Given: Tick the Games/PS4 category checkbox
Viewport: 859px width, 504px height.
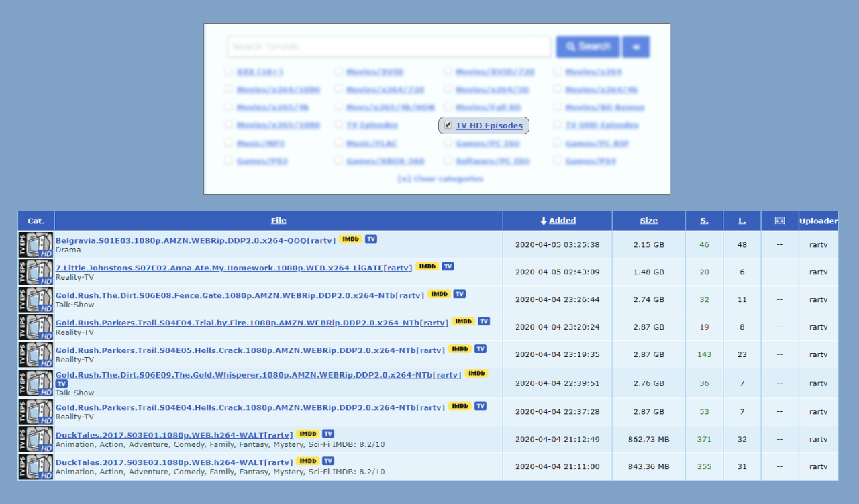Looking at the screenshot, I should [x=558, y=160].
